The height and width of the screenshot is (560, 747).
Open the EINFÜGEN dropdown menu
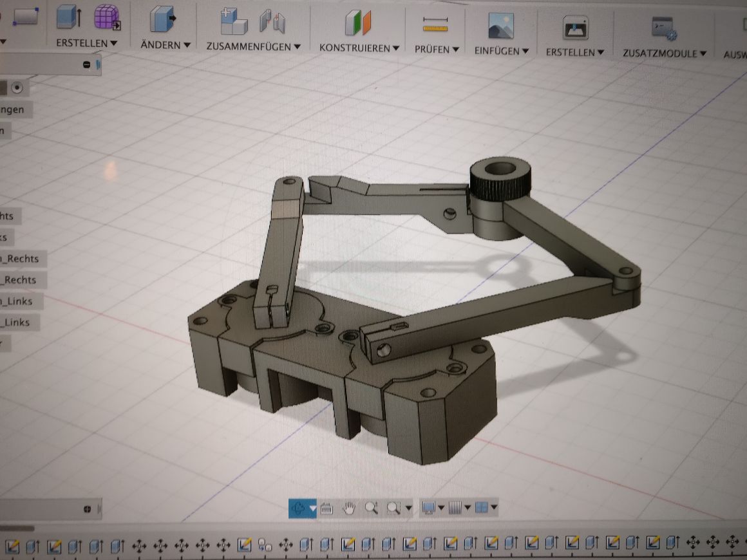(x=501, y=50)
